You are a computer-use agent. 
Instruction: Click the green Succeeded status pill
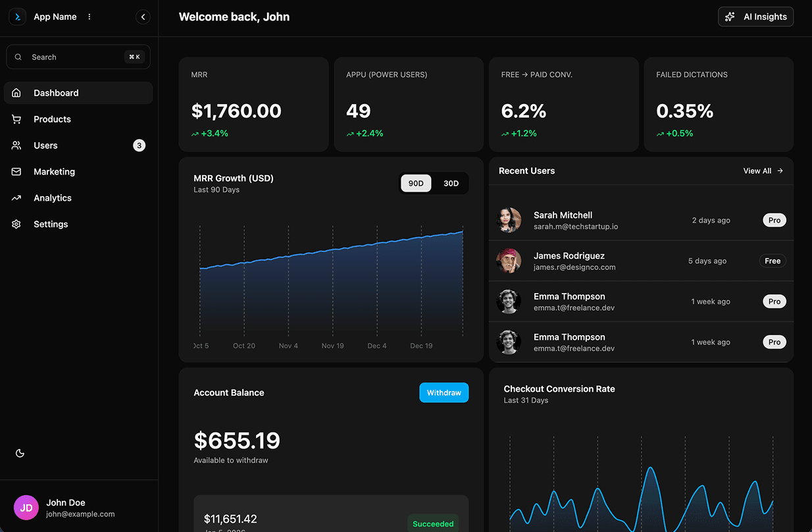click(x=433, y=523)
